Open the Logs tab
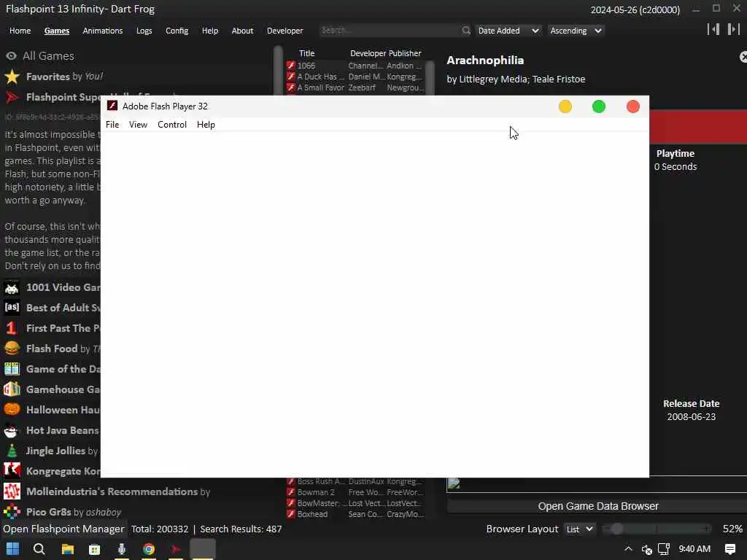 (144, 31)
